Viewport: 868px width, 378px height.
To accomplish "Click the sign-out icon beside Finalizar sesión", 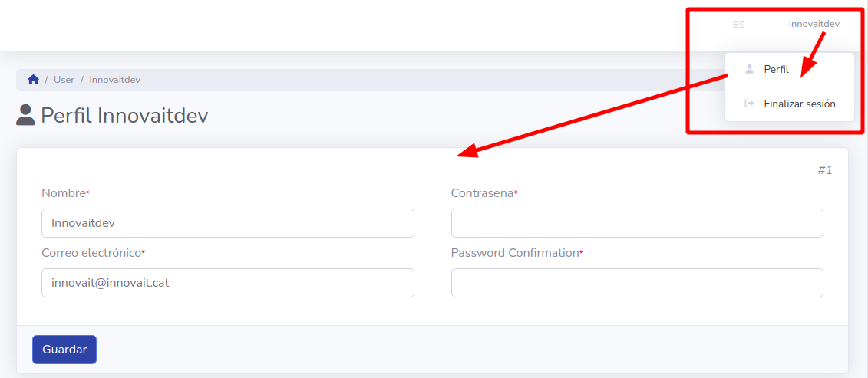I will (749, 104).
